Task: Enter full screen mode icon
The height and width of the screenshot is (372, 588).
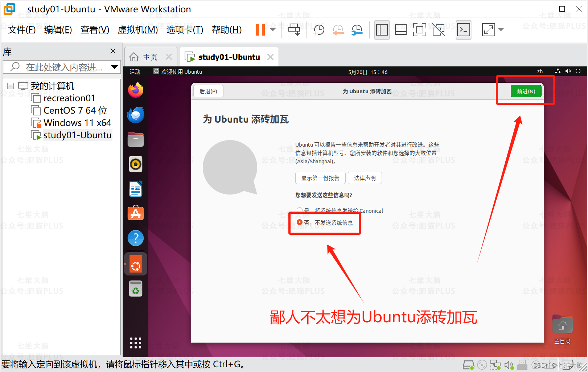Action: 419,30
